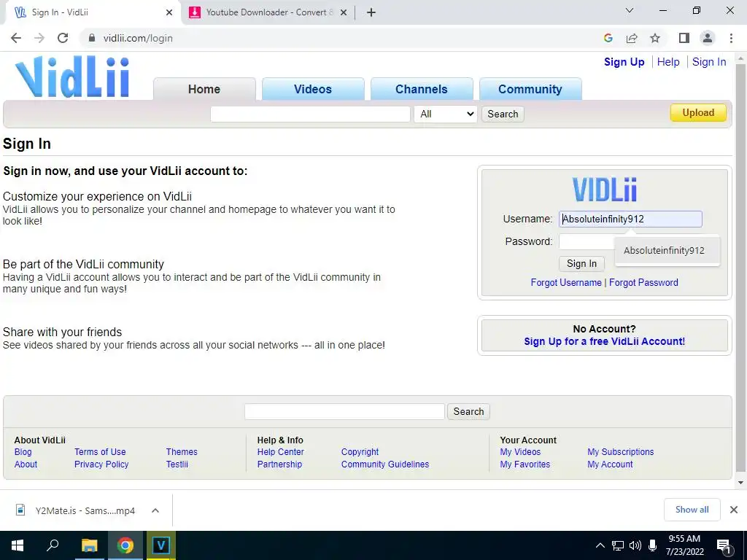Click Sign In link in header
747x560 pixels.
[709, 62]
